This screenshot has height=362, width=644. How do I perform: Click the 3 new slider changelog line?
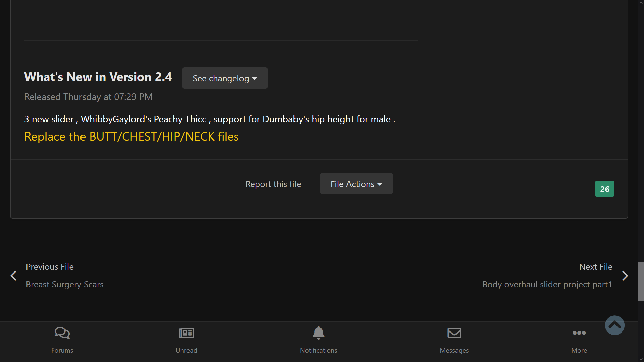(x=210, y=119)
